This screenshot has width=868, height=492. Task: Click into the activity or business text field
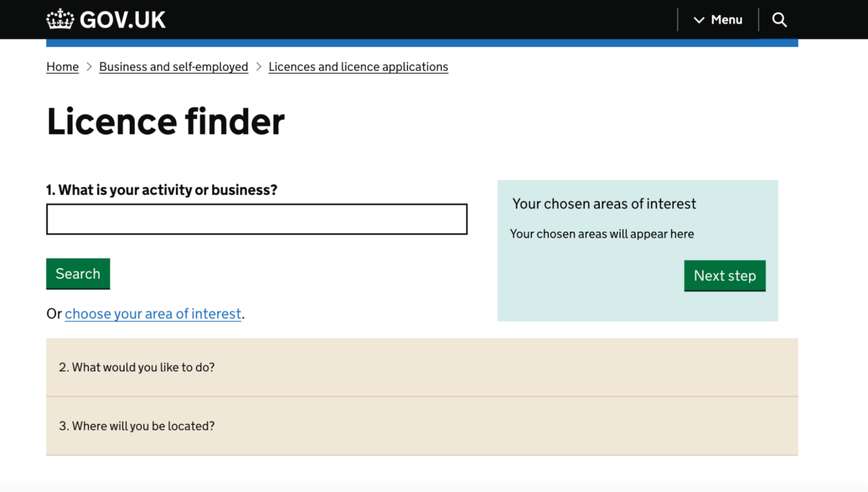256,219
